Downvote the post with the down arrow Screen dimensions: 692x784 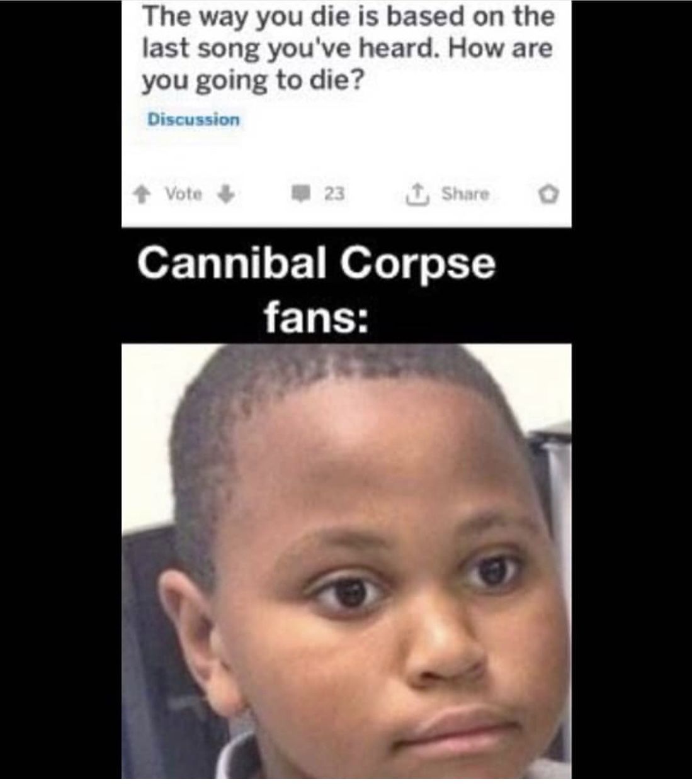click(225, 194)
